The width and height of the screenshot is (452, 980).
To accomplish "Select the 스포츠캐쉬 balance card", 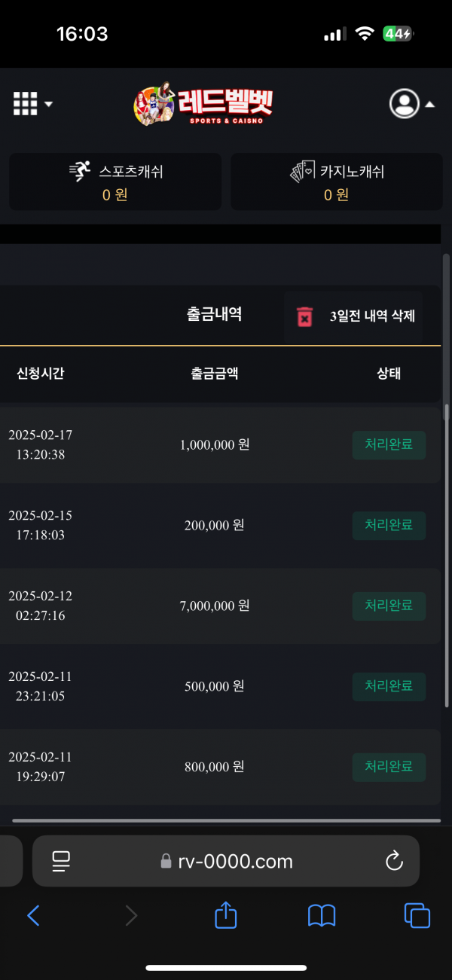I will pos(115,182).
